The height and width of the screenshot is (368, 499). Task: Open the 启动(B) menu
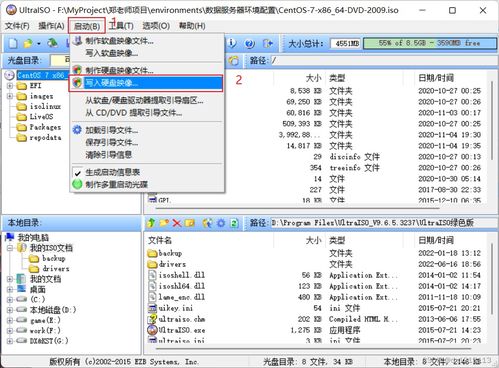(x=87, y=26)
